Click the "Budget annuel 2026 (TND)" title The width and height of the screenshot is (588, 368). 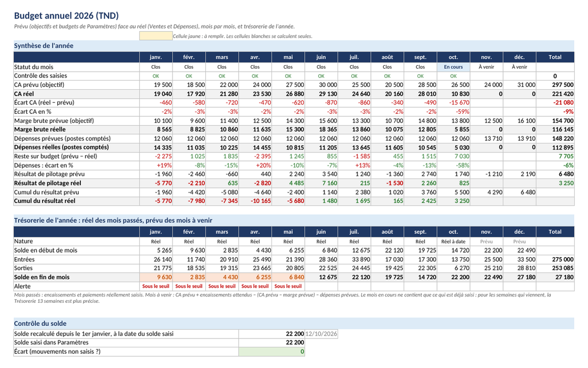[x=67, y=16]
